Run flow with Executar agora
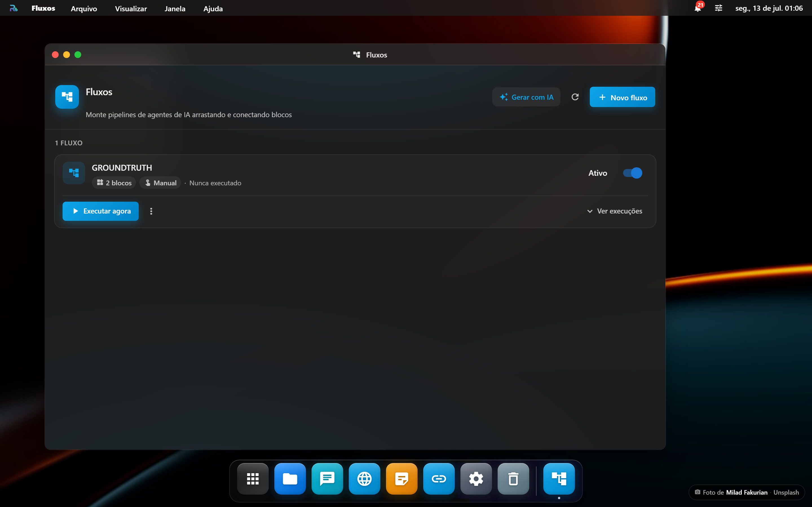 pos(101,211)
